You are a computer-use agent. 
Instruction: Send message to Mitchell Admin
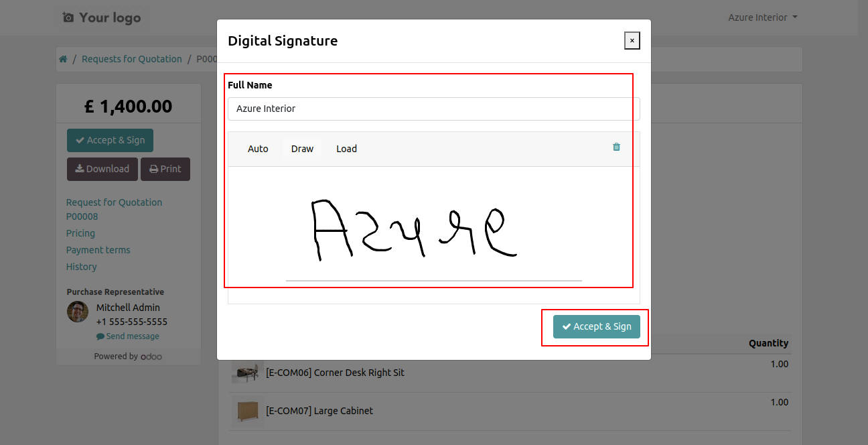[128, 336]
